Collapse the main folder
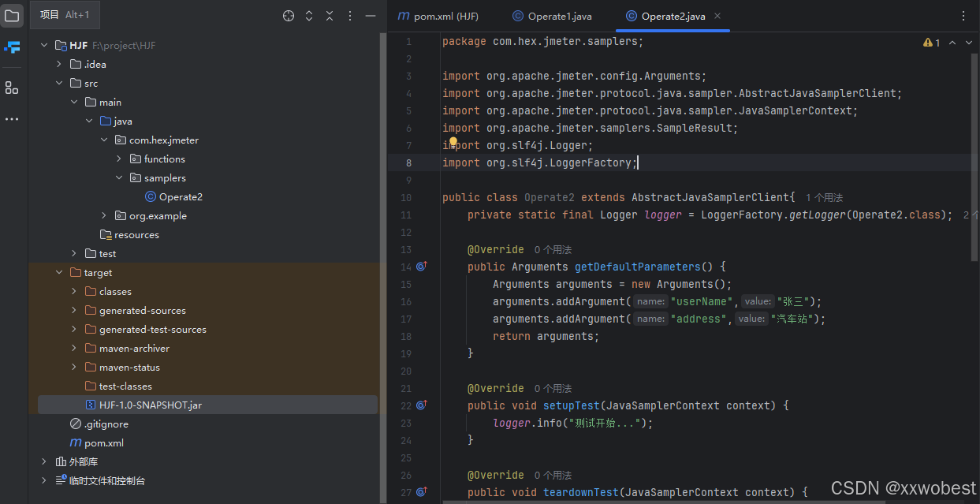The height and width of the screenshot is (504, 980). point(74,102)
